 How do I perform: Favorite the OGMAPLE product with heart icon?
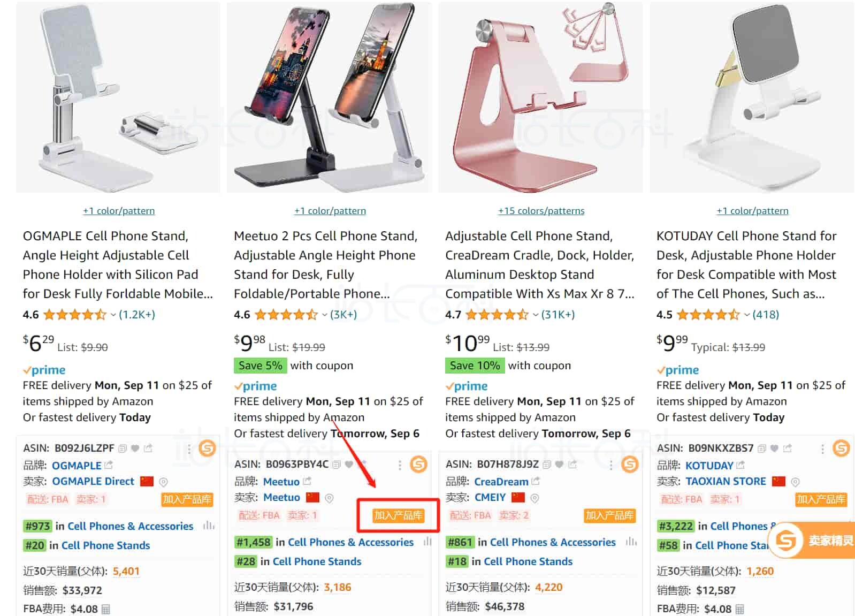click(x=135, y=448)
